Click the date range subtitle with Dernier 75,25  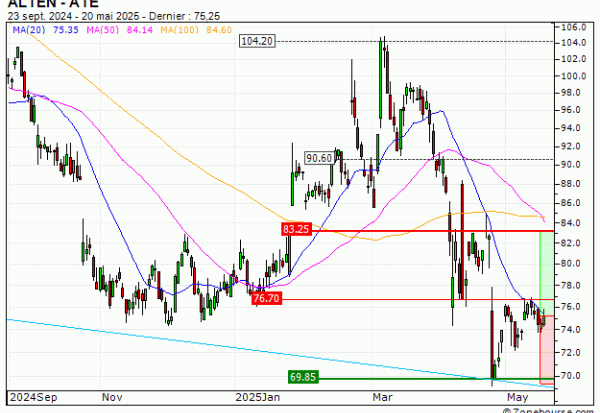114,16
